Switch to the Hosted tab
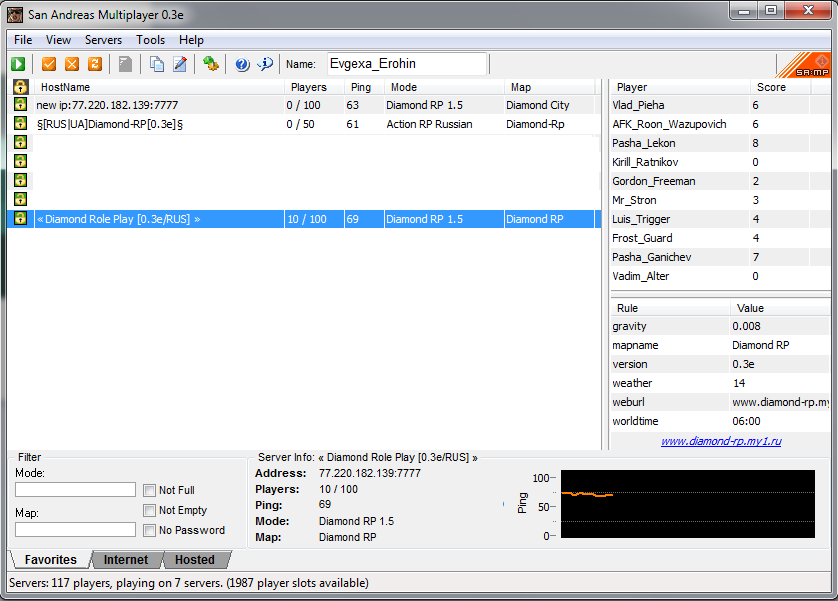This screenshot has width=838, height=601. click(x=195, y=559)
